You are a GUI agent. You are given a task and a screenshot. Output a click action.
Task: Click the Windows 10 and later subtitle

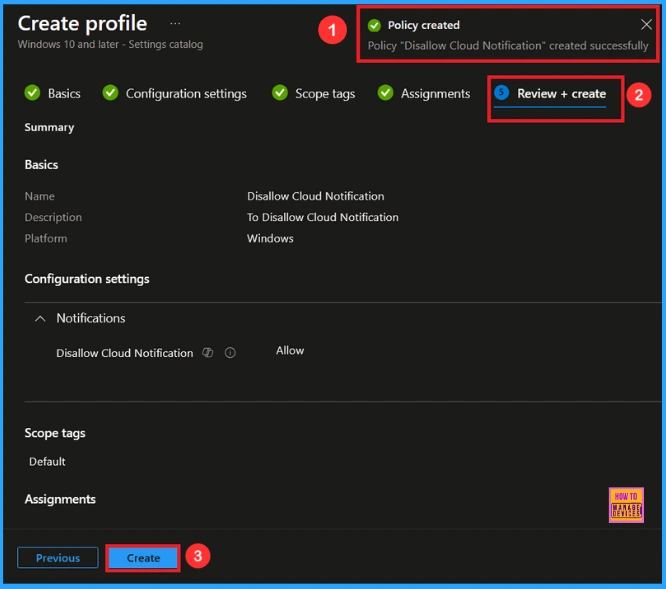(110, 44)
